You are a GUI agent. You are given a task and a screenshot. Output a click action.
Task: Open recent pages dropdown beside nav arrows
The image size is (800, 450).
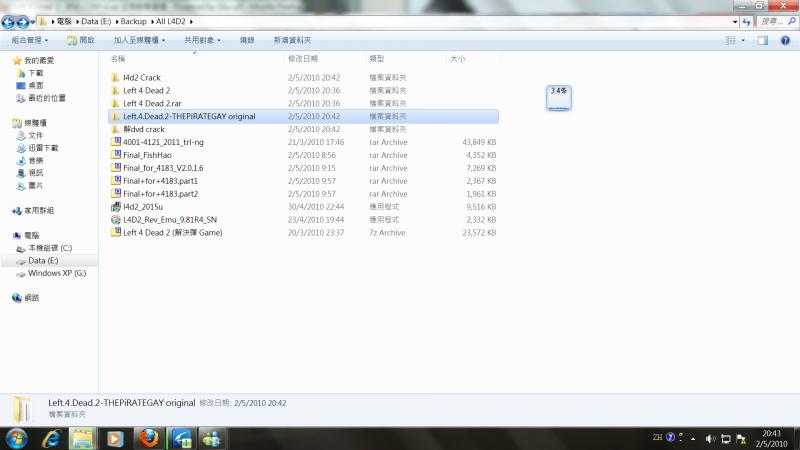click(x=33, y=22)
